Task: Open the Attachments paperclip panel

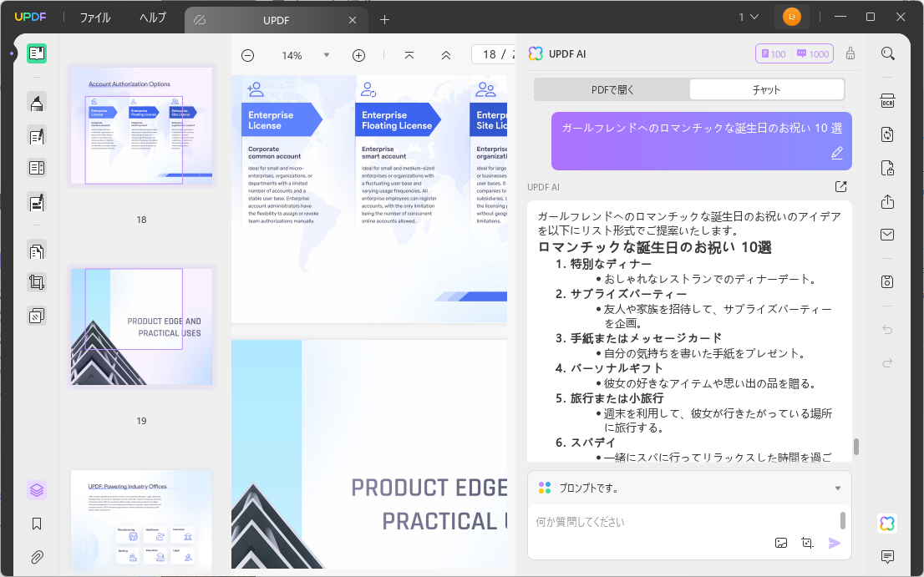Action: pos(37,557)
